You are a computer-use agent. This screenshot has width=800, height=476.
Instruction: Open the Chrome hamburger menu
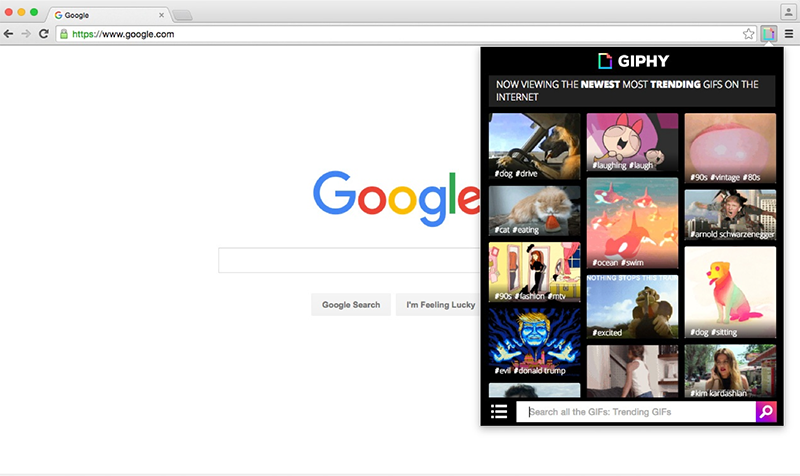point(789,34)
